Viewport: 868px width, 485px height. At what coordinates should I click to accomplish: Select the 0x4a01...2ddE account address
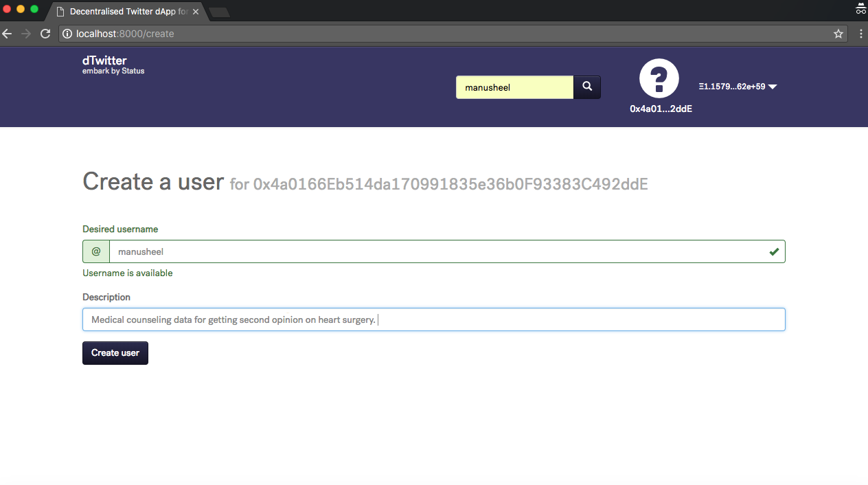[x=661, y=109]
